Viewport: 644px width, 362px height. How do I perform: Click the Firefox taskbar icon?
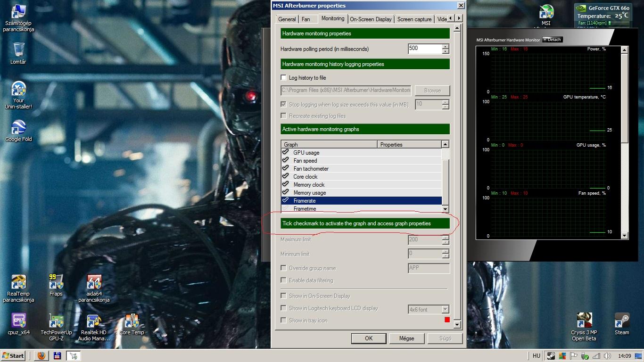41,356
